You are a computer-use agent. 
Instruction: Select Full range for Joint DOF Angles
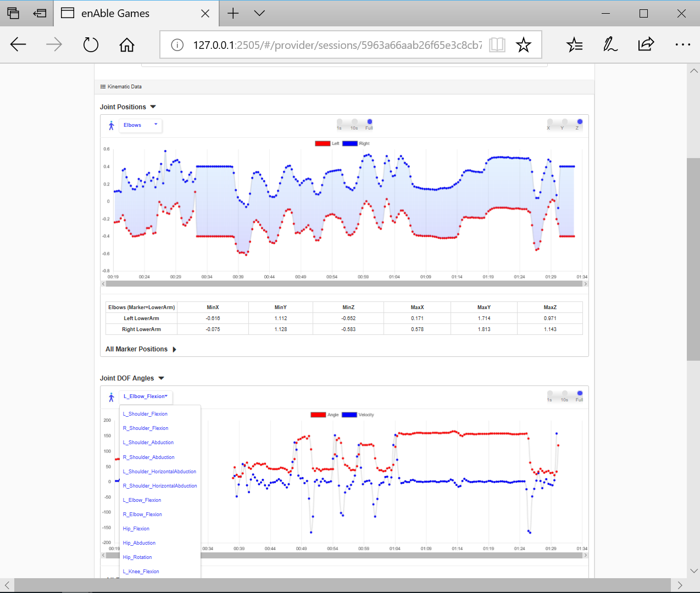580,394
